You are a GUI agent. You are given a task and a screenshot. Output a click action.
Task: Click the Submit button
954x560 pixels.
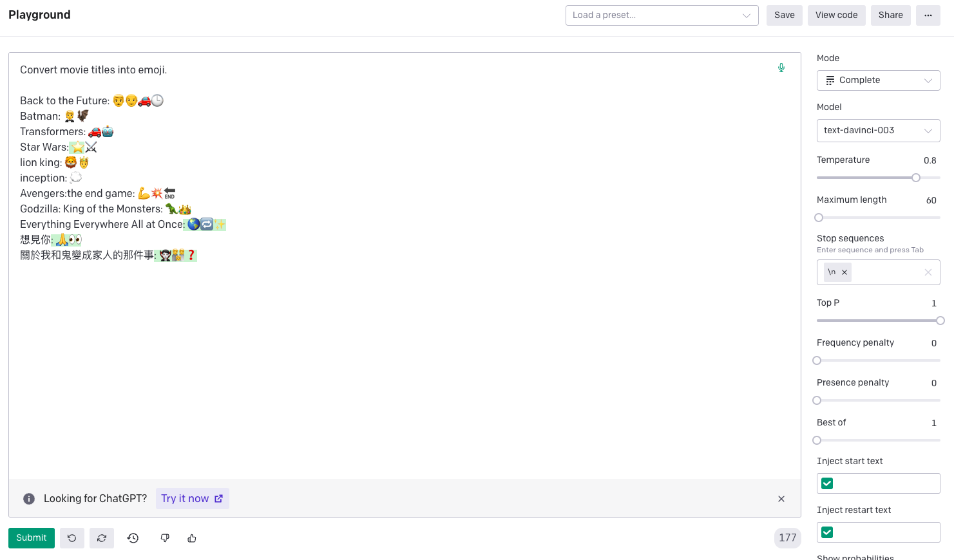coord(32,538)
